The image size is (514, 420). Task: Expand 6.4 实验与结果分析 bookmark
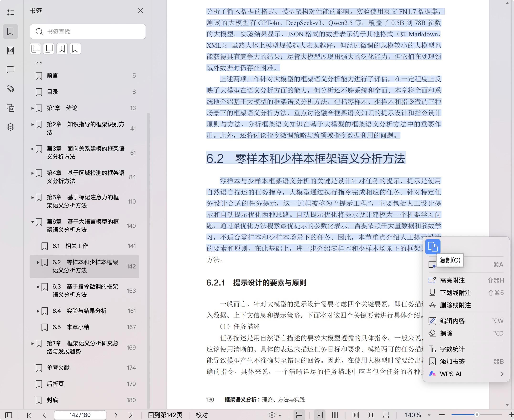click(x=38, y=311)
